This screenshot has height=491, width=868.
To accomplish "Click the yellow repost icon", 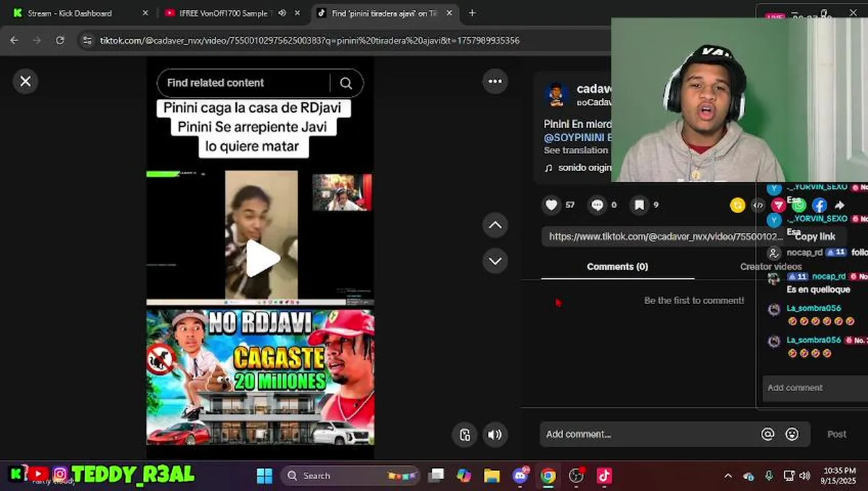I will pos(738,205).
